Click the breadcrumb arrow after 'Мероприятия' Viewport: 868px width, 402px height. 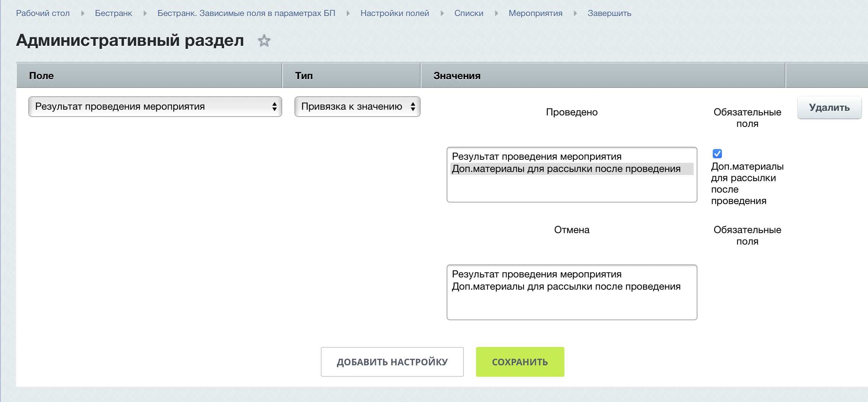click(x=575, y=13)
